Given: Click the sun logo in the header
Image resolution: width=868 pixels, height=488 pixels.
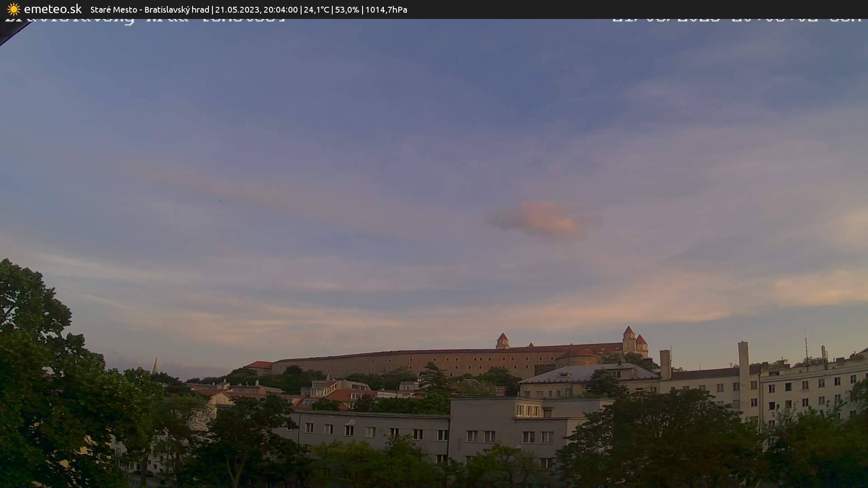Looking at the screenshot, I should click(13, 9).
